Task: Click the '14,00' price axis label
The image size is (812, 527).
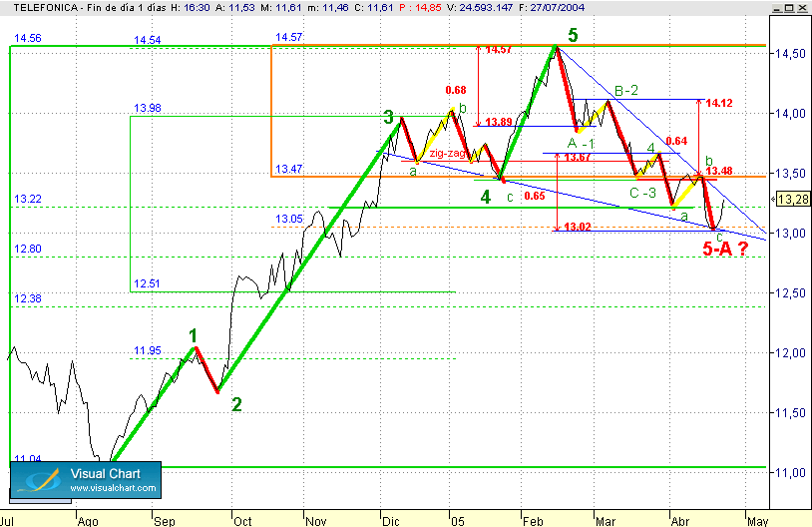Action: 790,113
